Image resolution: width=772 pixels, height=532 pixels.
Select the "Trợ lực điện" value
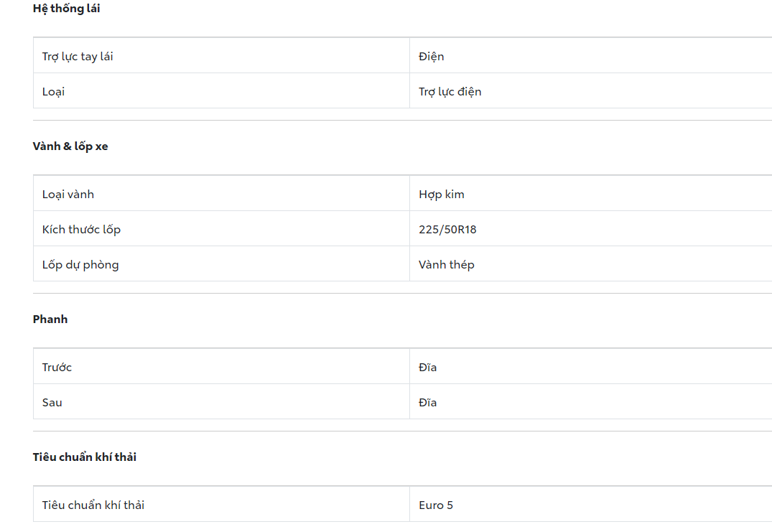click(450, 92)
